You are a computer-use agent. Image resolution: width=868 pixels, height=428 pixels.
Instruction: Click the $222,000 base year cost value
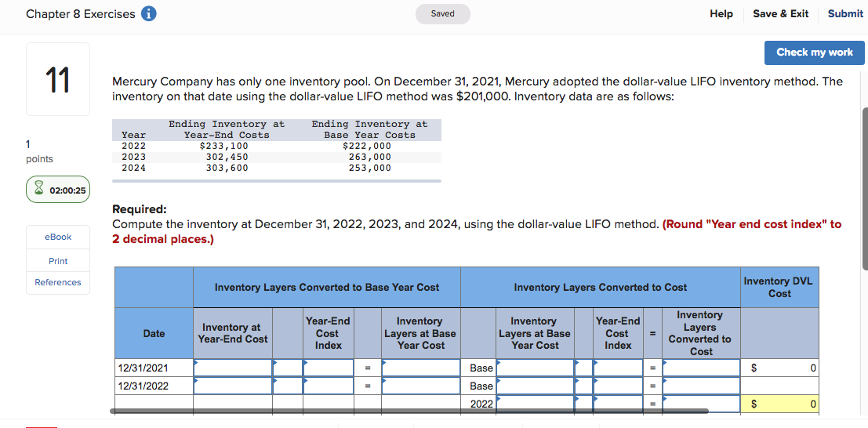click(366, 146)
